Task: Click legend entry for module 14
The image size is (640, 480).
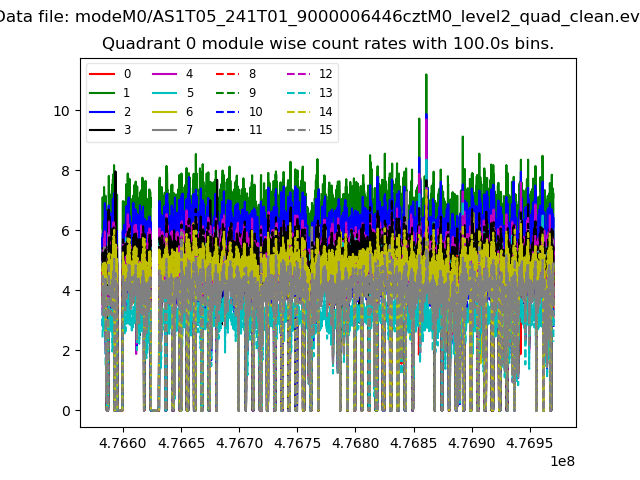Action: (310, 112)
